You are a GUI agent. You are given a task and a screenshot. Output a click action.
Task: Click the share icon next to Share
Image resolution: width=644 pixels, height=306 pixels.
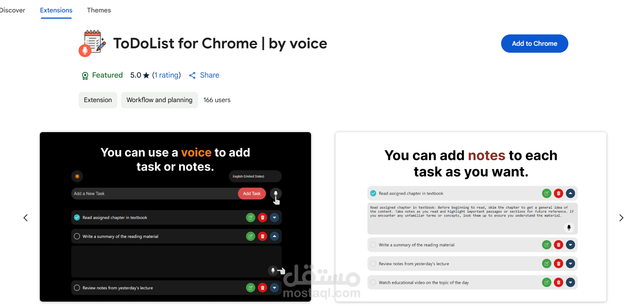[x=192, y=75]
